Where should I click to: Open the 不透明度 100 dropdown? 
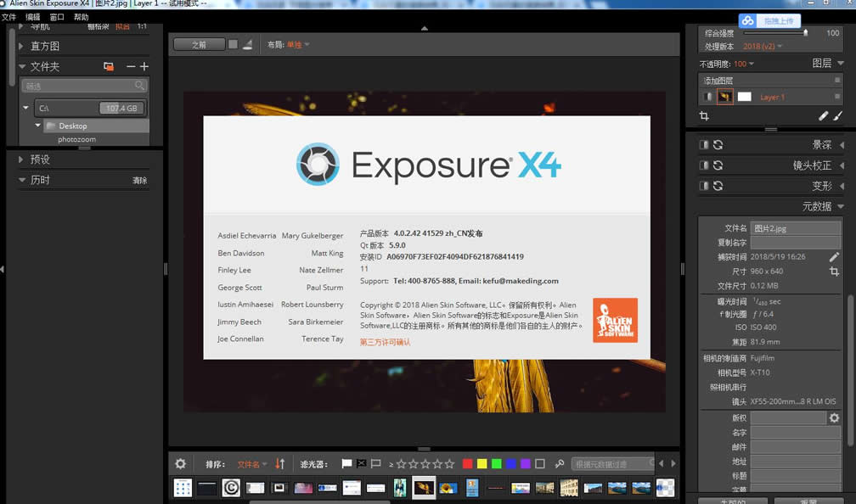tap(744, 64)
